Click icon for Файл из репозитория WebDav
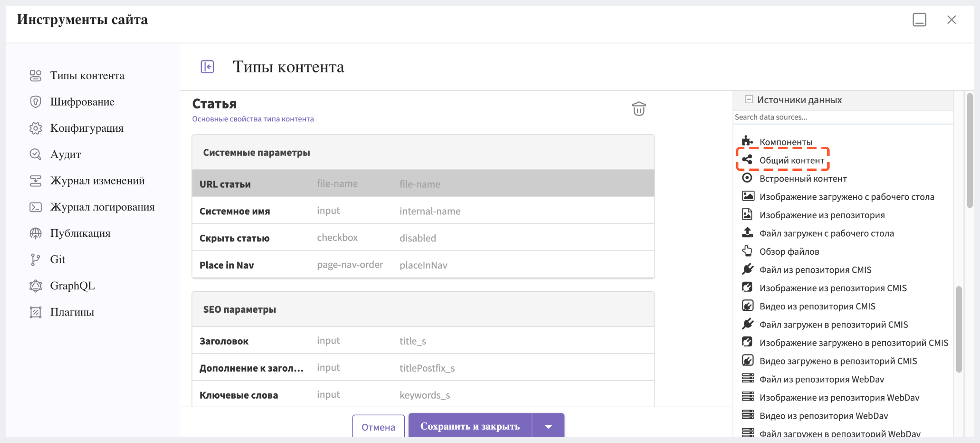This screenshot has width=980, height=443. click(x=747, y=379)
